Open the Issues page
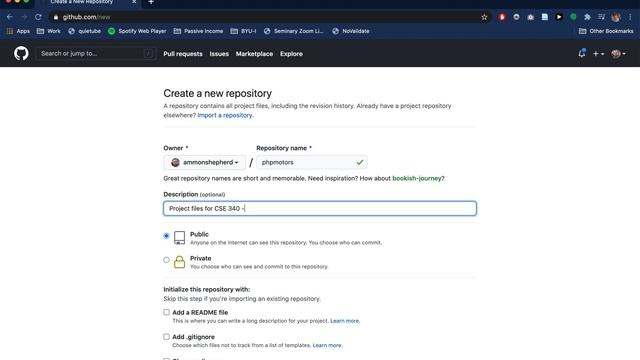 coord(219,54)
